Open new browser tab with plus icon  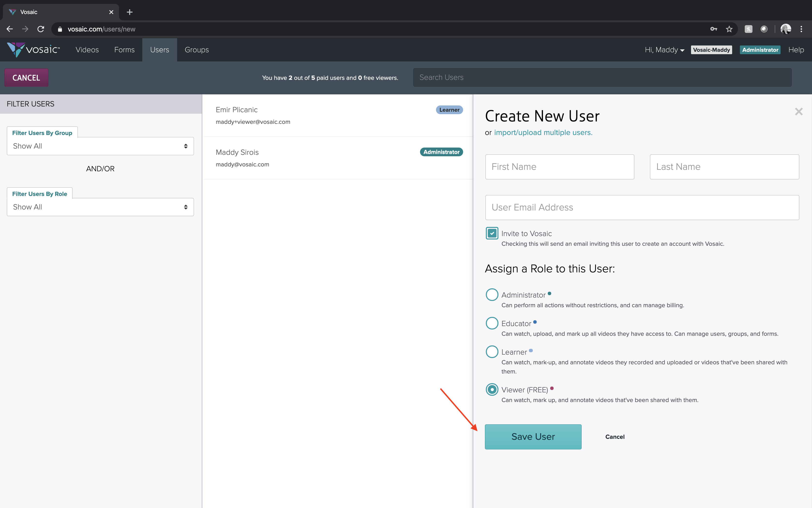(x=130, y=12)
